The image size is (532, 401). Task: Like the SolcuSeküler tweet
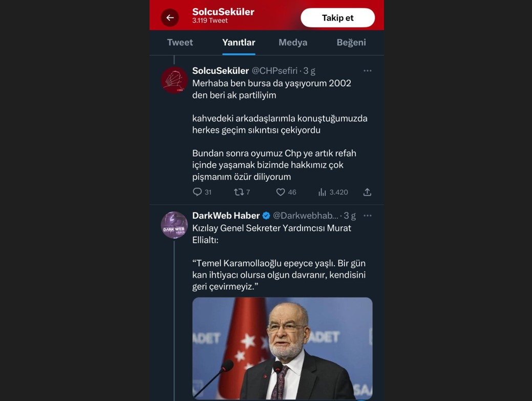281,192
